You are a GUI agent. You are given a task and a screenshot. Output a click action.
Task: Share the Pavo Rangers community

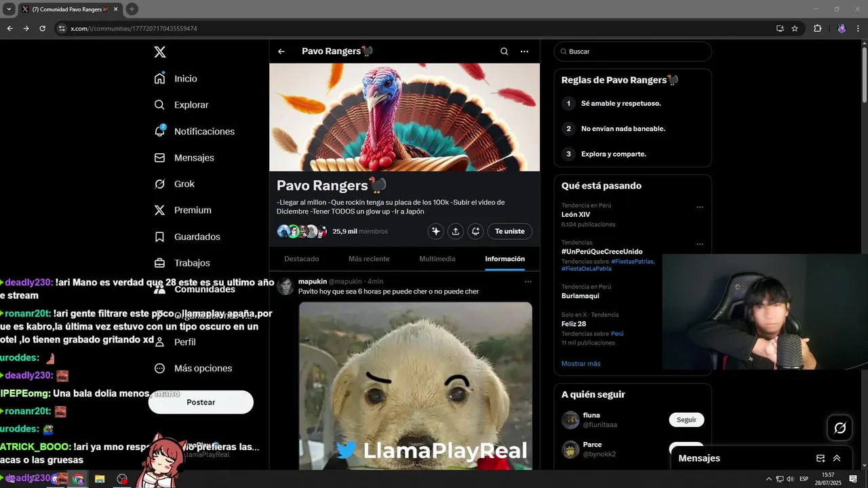[x=456, y=231]
